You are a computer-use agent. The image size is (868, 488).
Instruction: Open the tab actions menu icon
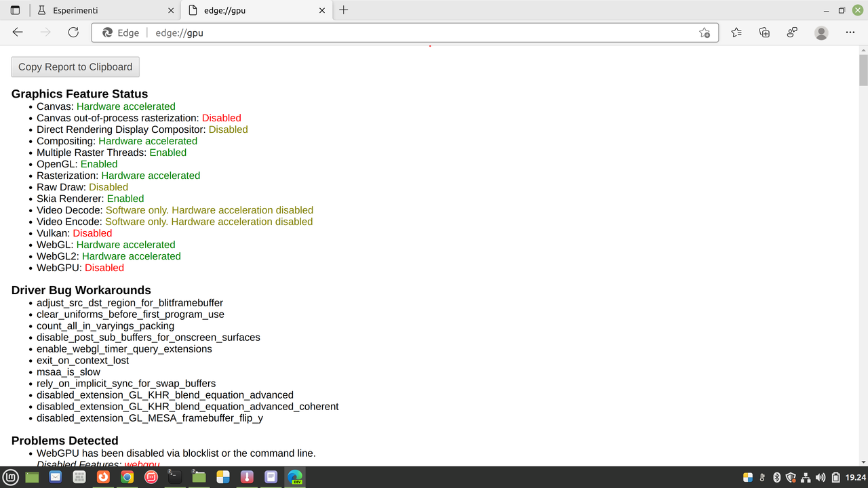(15, 10)
